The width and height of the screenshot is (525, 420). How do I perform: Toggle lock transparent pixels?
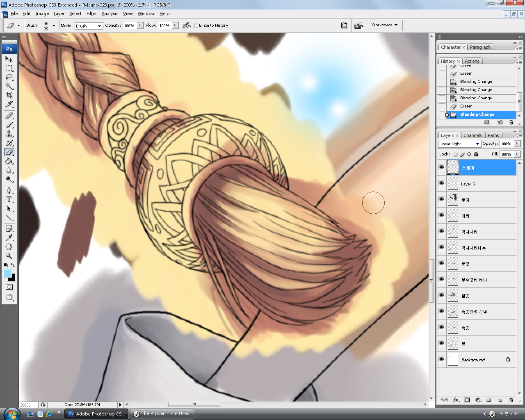click(x=455, y=154)
